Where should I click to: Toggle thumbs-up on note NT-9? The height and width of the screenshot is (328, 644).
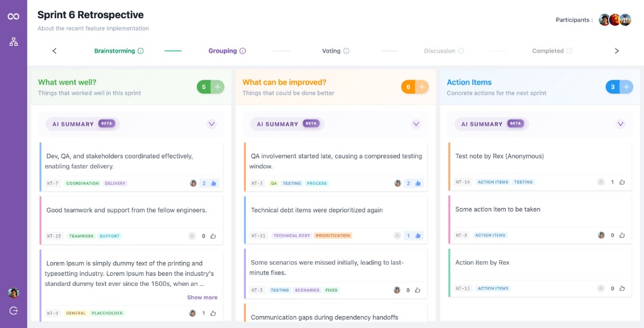click(x=213, y=313)
